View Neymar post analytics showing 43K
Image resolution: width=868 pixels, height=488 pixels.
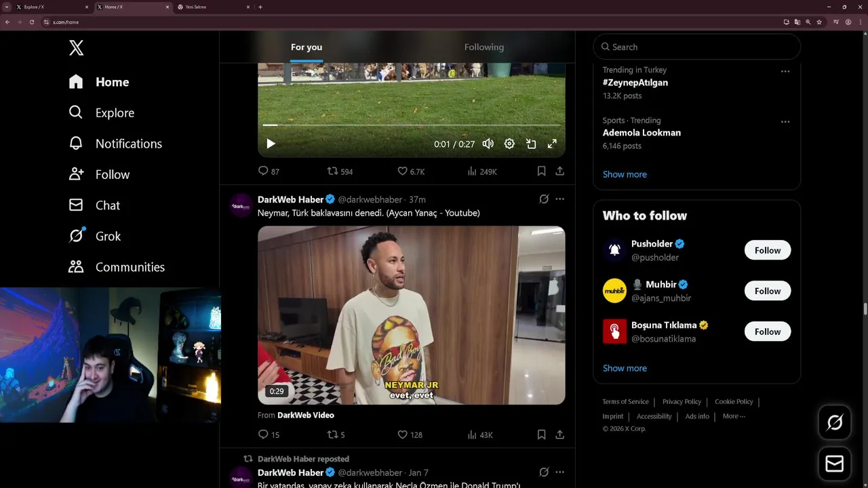click(480, 434)
